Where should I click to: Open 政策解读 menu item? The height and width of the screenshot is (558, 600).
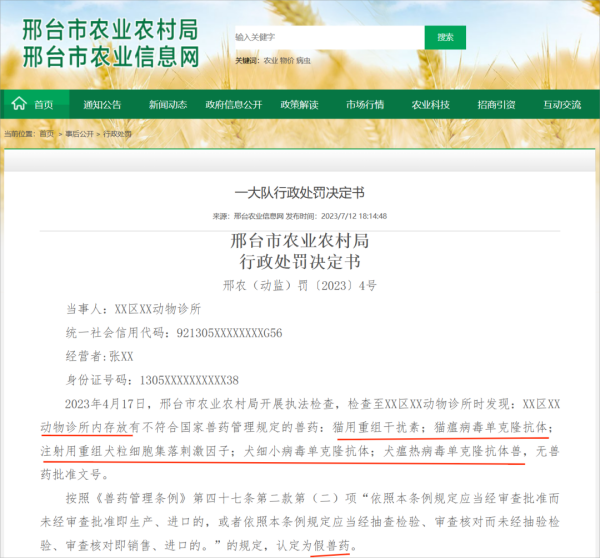299,104
